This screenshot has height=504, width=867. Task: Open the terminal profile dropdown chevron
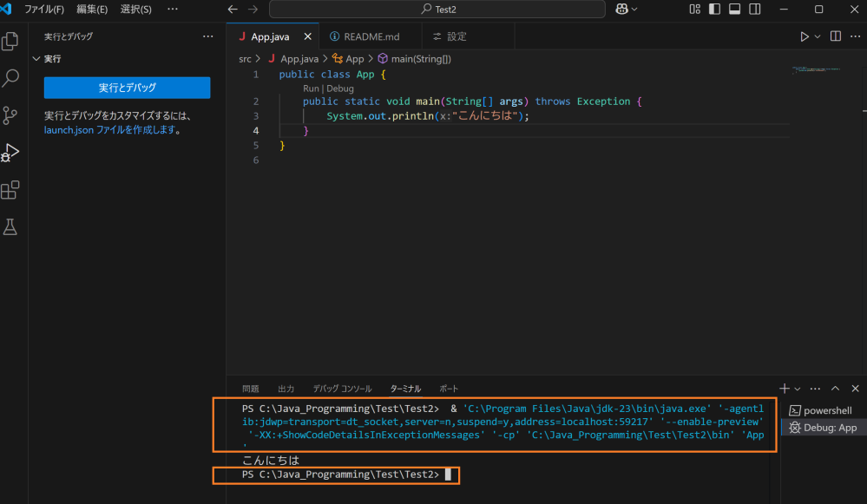point(795,388)
